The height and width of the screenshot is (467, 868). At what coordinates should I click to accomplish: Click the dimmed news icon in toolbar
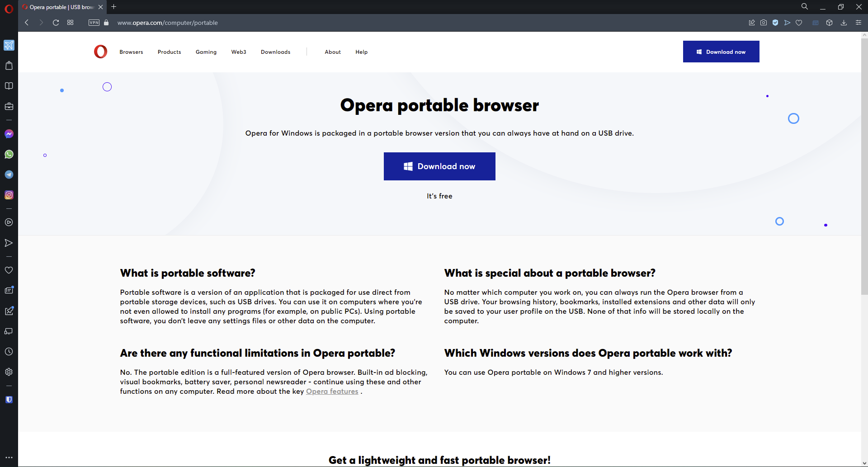click(x=816, y=23)
